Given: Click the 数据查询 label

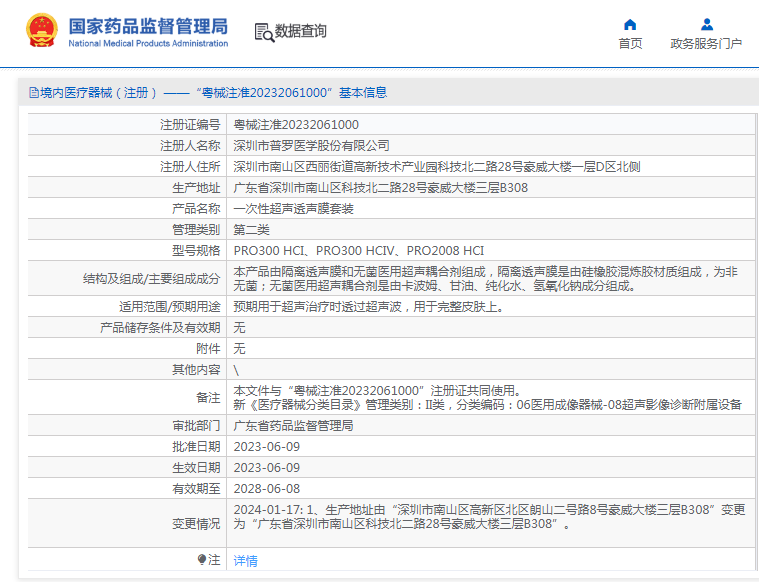Looking at the screenshot, I should pyautogui.click(x=301, y=31).
